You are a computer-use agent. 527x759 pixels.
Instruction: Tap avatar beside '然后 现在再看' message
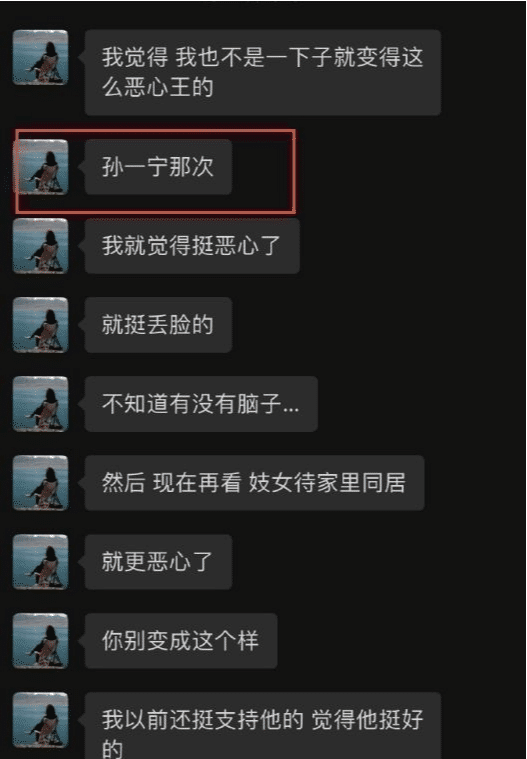click(40, 483)
